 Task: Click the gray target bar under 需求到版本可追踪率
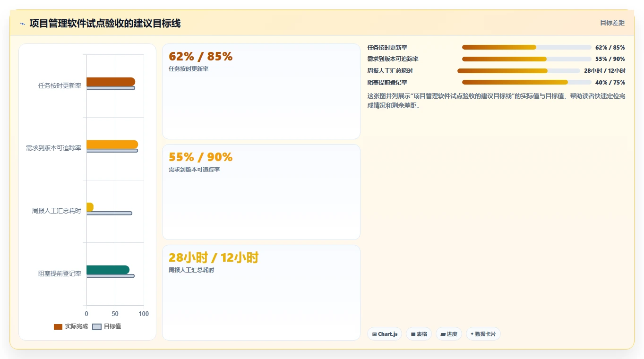(112, 151)
